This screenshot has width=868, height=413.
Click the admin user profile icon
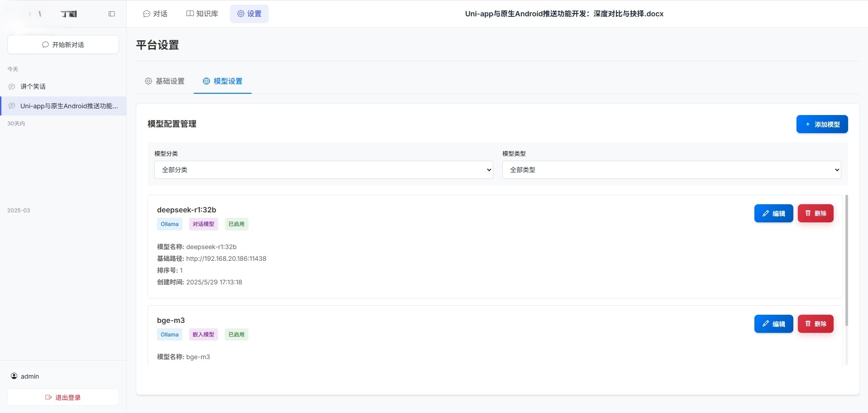pyautogui.click(x=14, y=376)
